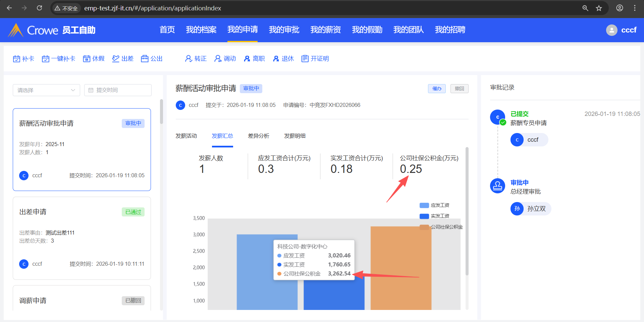The height and width of the screenshot is (322, 644).
Task: Open the 一键补卡 shortcut icon
Action: pyautogui.click(x=46, y=59)
